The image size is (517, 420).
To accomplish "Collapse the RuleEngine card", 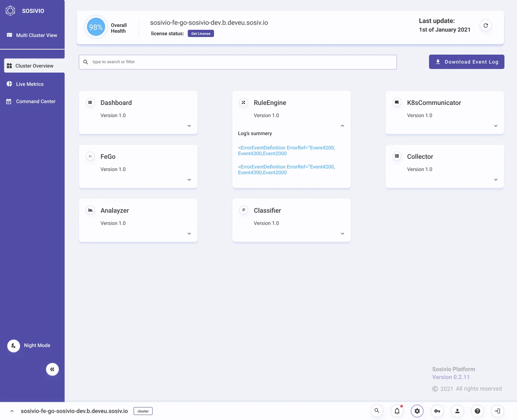I will click(343, 126).
